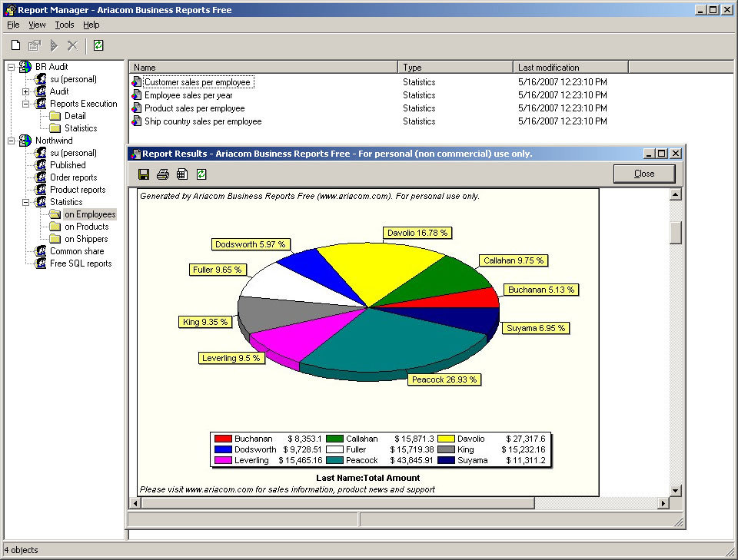Click the on Shippers folder icon
This screenshot has height=560, width=738.
coord(55,239)
